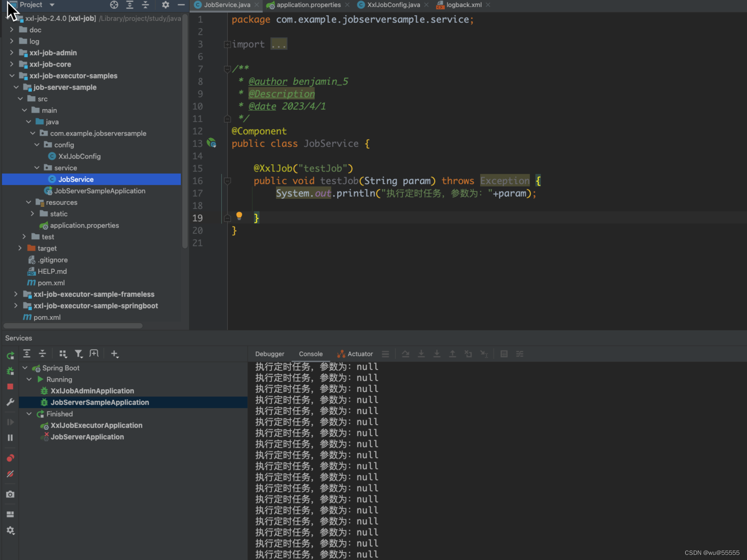
Task: Open the Console tab
Action: point(310,354)
